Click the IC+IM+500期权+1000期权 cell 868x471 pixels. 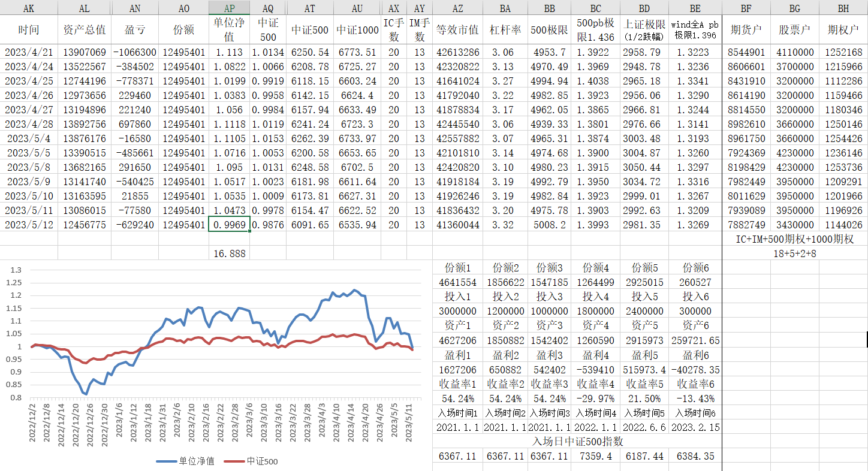click(795, 239)
